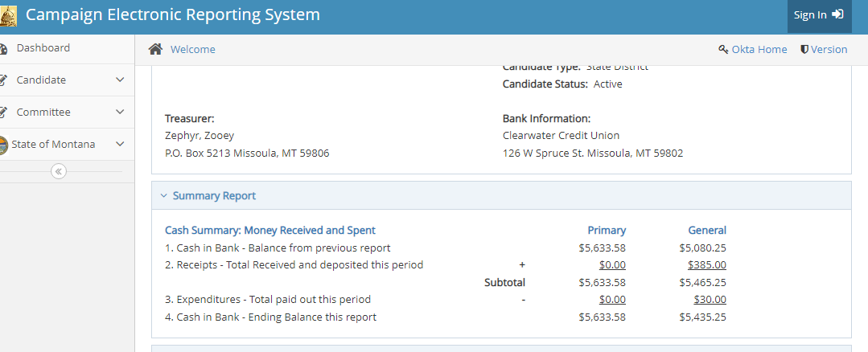
Task: Open General receipts $385.00 link
Action: [707, 264]
